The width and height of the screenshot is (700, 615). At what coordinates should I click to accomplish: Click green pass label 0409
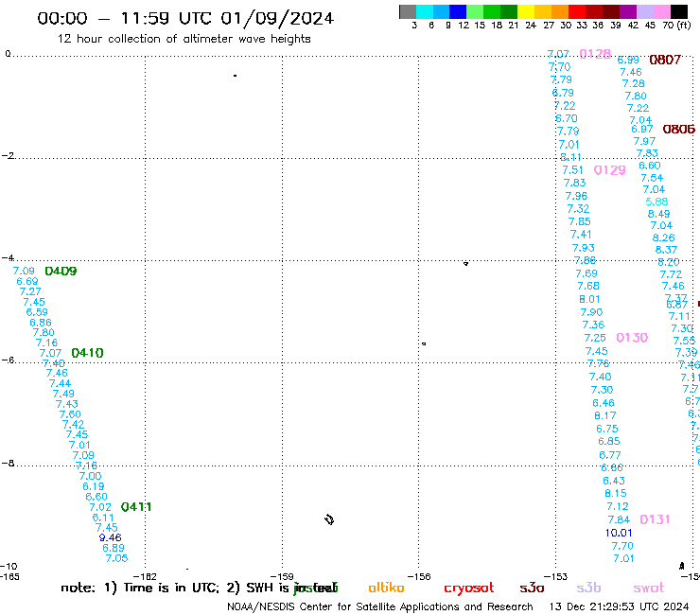(61, 272)
